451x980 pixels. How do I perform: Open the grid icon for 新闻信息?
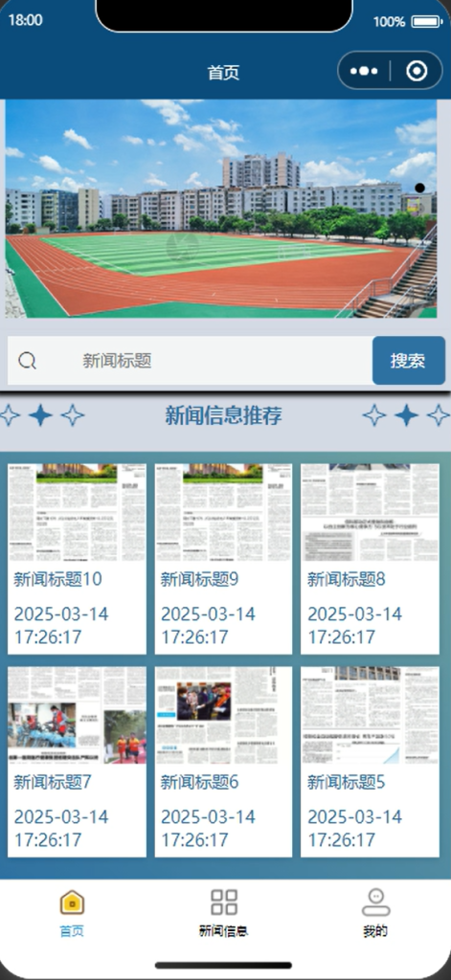point(224,902)
